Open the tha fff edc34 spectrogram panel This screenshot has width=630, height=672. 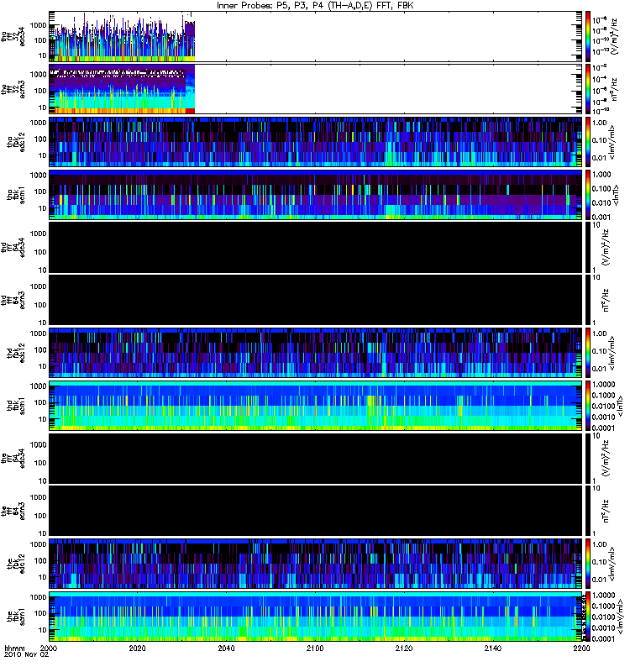tap(315, 36)
